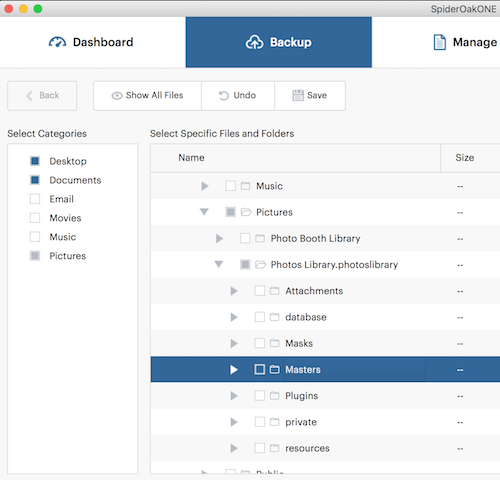The height and width of the screenshot is (480, 500).
Task: Select the private row label
Action: pos(301,422)
